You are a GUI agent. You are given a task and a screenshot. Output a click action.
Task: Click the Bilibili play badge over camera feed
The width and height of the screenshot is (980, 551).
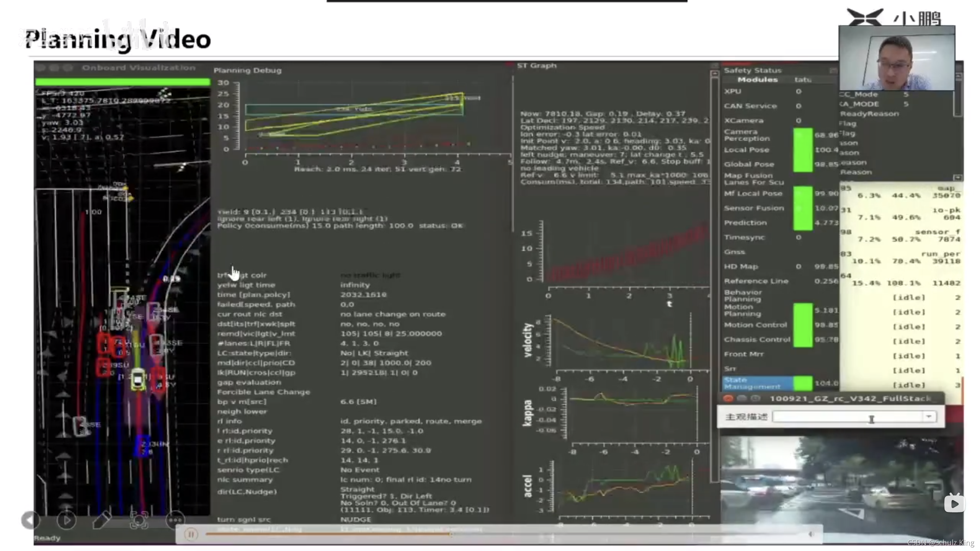coord(954,503)
